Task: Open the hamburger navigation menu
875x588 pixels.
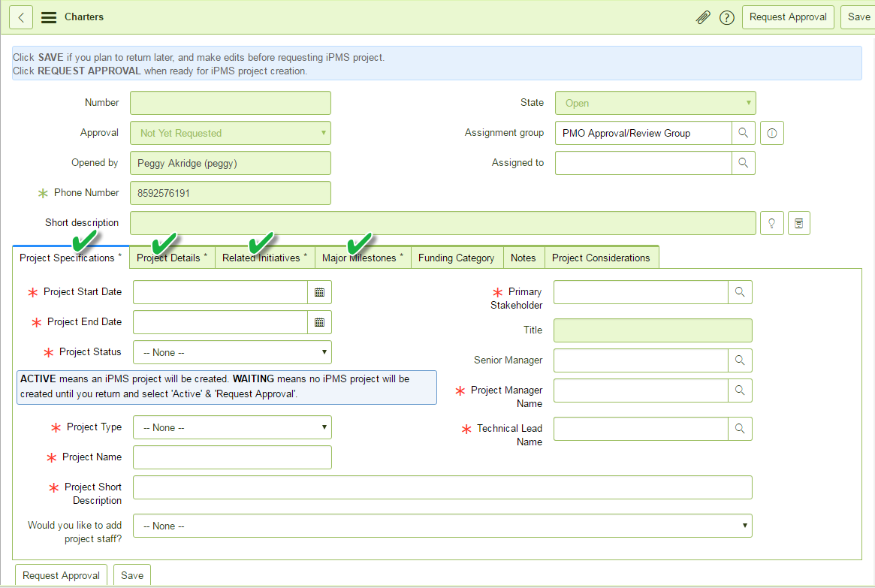Action: click(x=48, y=17)
